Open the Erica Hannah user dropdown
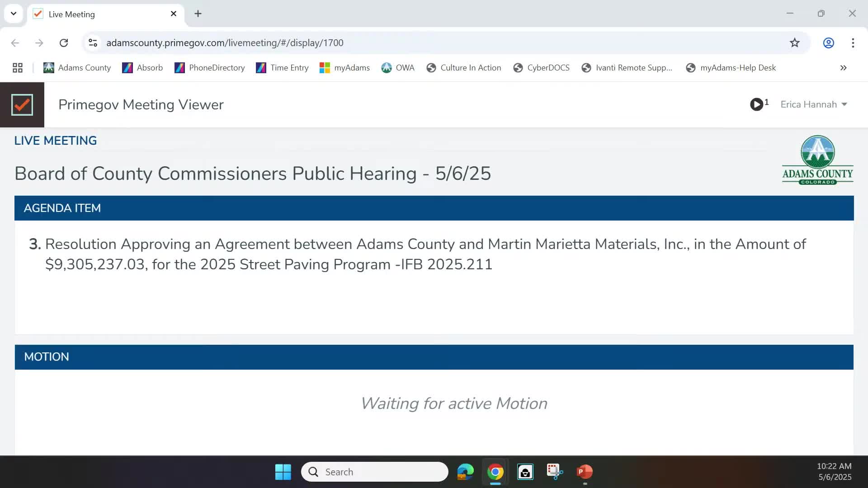Screen dimensions: 868x488 [x=813, y=104]
